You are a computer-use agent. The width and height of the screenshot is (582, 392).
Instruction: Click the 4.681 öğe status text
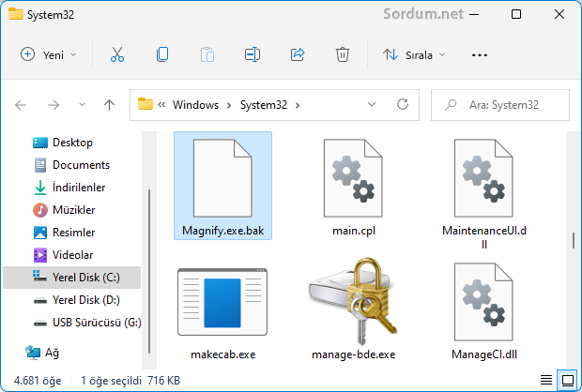38,381
